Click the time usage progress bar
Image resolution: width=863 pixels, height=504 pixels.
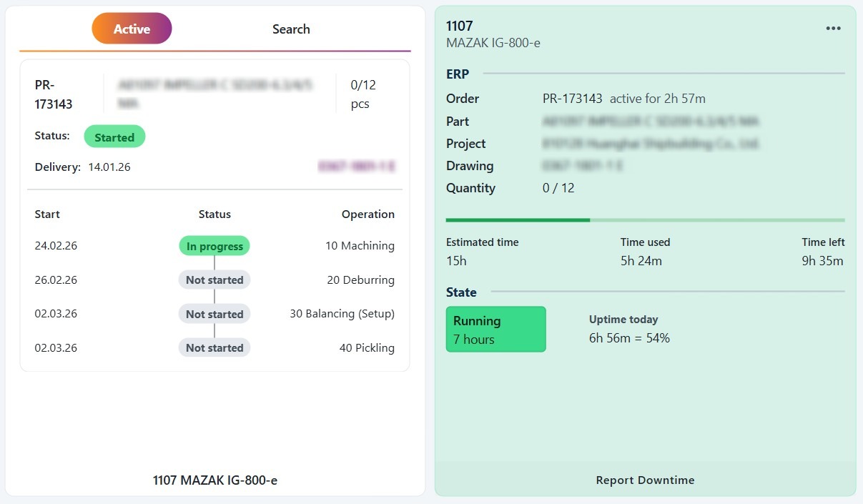coord(645,220)
